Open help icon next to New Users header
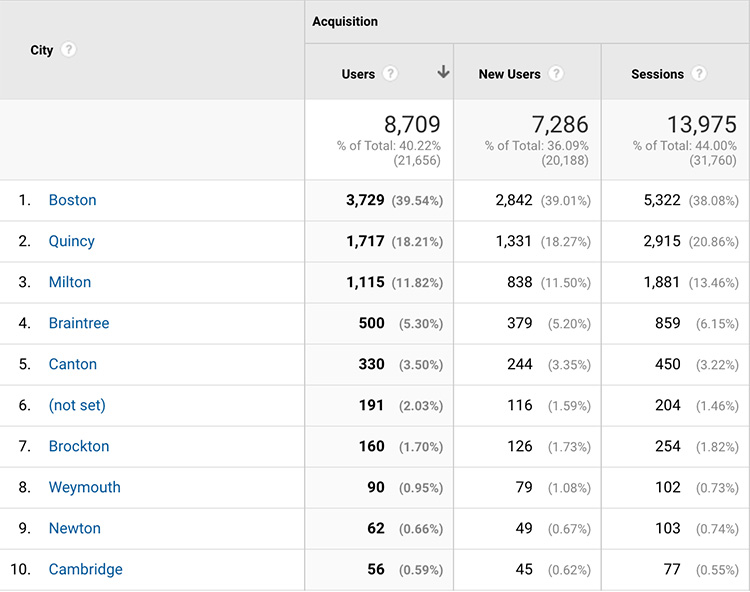The width and height of the screenshot is (750, 592). (x=556, y=74)
